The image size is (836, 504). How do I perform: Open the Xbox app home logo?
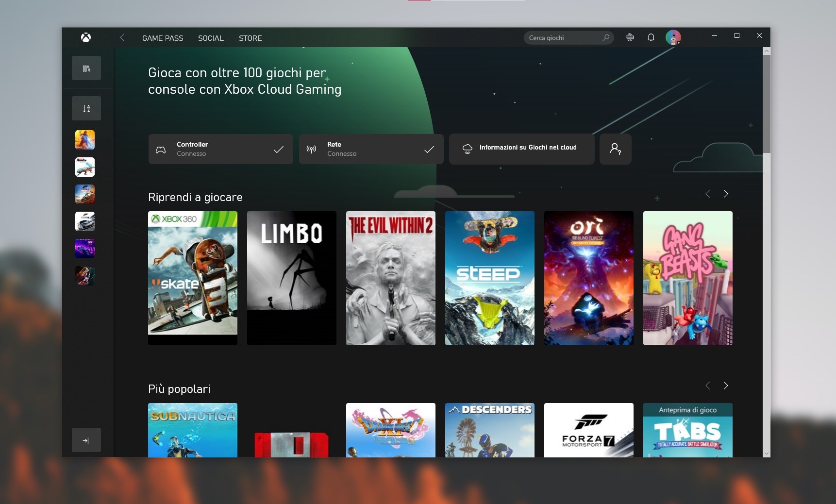point(86,38)
